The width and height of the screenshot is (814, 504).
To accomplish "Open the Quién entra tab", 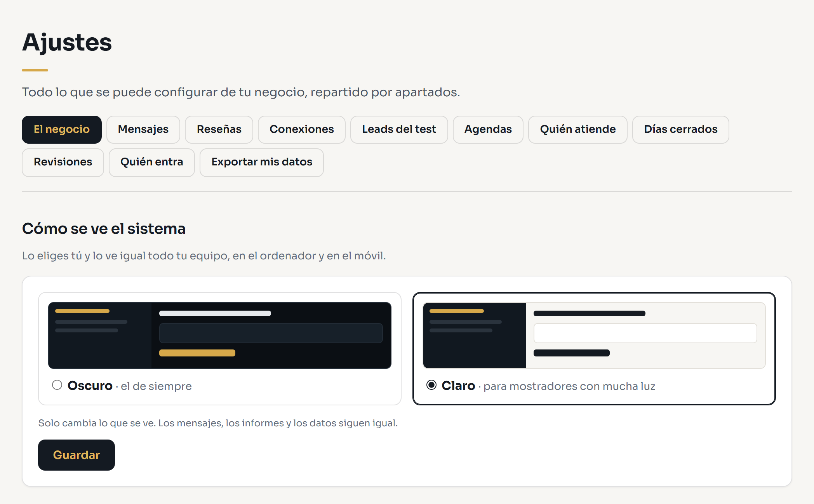I will point(152,162).
